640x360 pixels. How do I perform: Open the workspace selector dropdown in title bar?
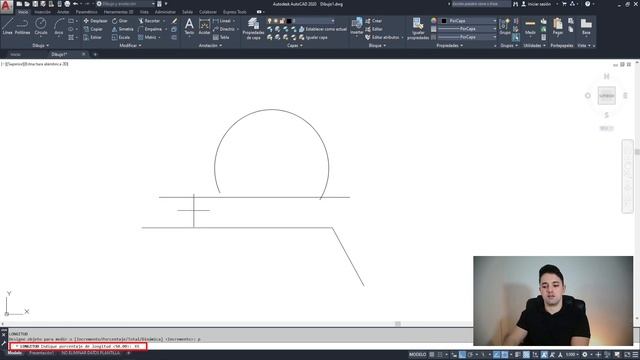pos(126,4)
